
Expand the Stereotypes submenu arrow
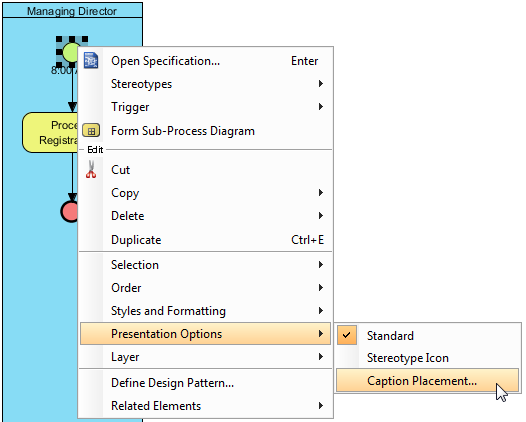click(321, 84)
